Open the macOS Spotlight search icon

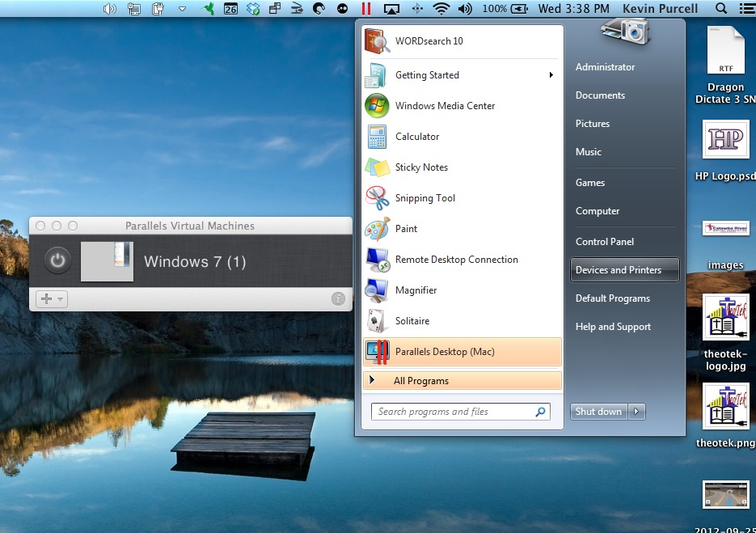[721, 8]
